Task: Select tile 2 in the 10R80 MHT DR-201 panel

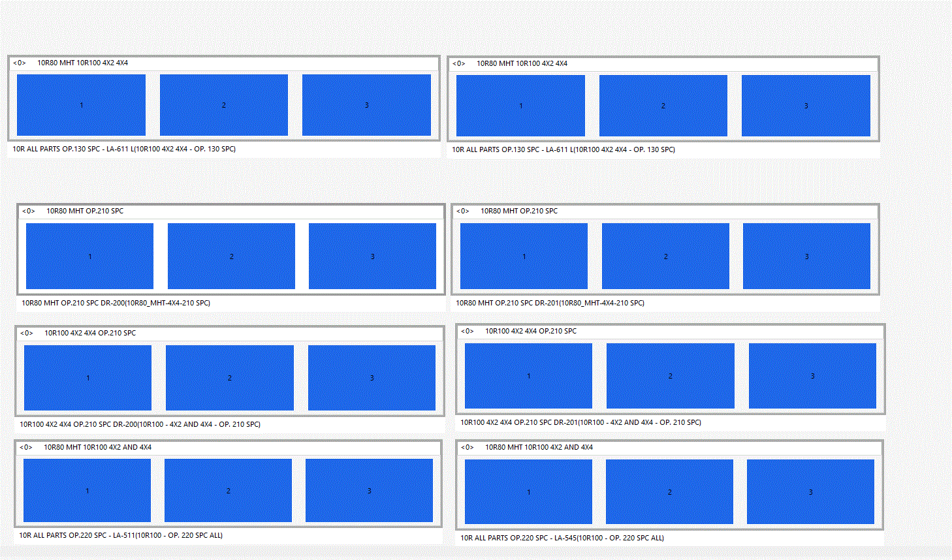Action: point(665,256)
